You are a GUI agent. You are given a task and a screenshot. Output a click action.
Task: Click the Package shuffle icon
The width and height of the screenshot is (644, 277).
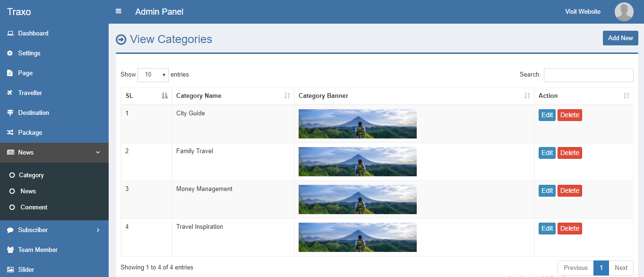pos(10,133)
